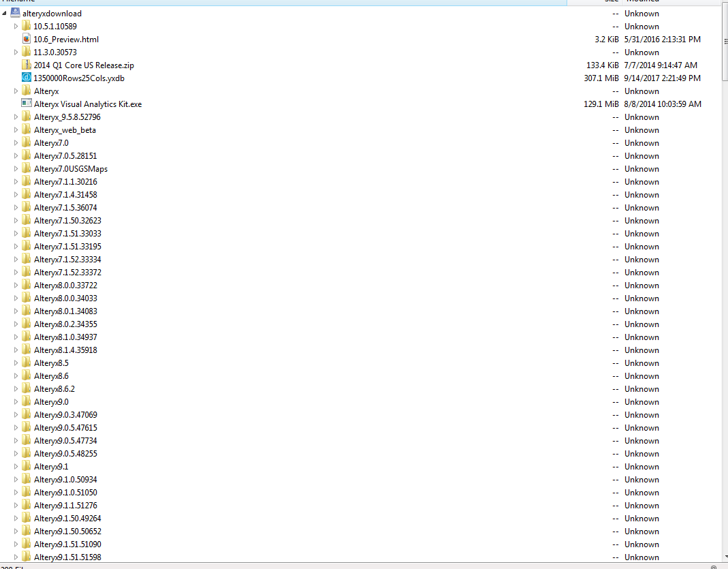Select the Alteryx9.1.50.49264 folder name
This screenshot has width=728, height=569.
click(67, 519)
